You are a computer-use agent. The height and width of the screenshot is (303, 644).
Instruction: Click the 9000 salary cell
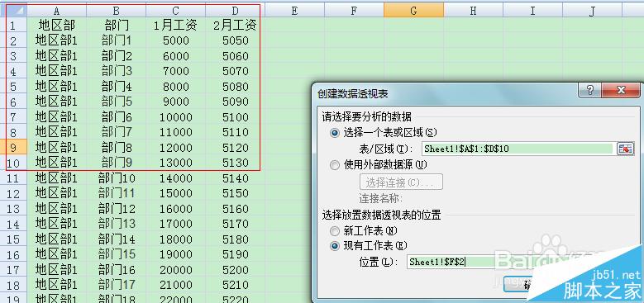176,102
